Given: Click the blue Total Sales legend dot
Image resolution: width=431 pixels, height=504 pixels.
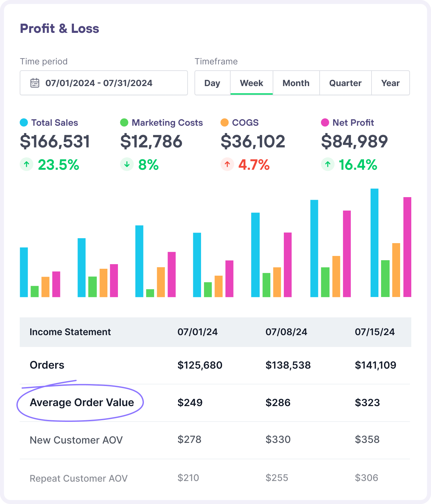Looking at the screenshot, I should coord(24,123).
